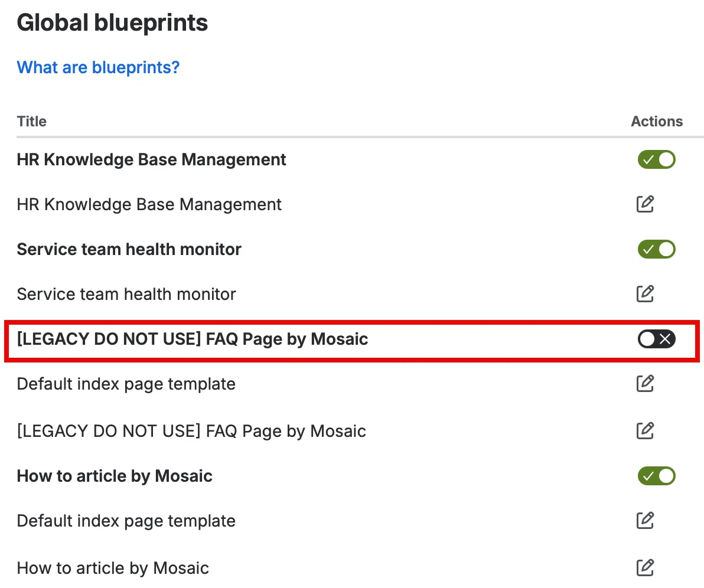This screenshot has width=704, height=588.
Task: Click the non-bold Service team health monitor template row
Action: coord(126,294)
